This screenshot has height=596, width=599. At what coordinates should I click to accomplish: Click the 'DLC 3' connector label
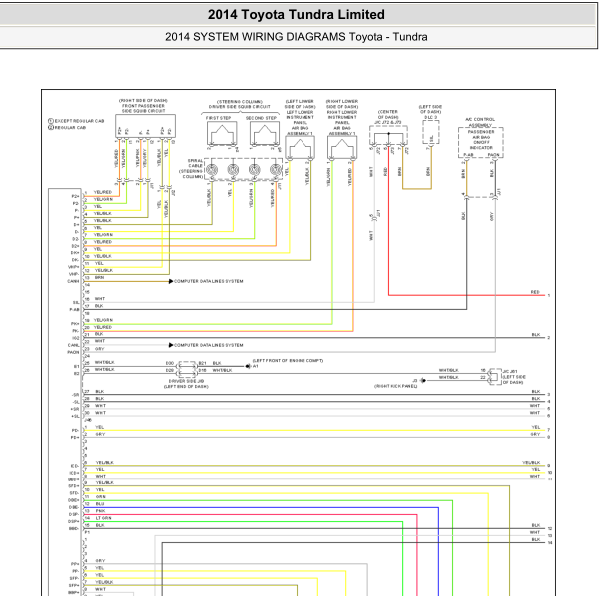431,117
